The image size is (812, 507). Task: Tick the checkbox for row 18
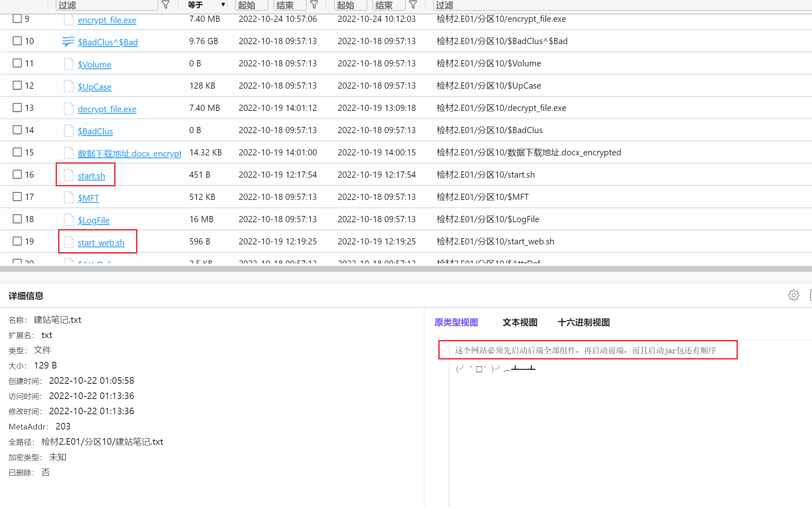click(x=17, y=219)
